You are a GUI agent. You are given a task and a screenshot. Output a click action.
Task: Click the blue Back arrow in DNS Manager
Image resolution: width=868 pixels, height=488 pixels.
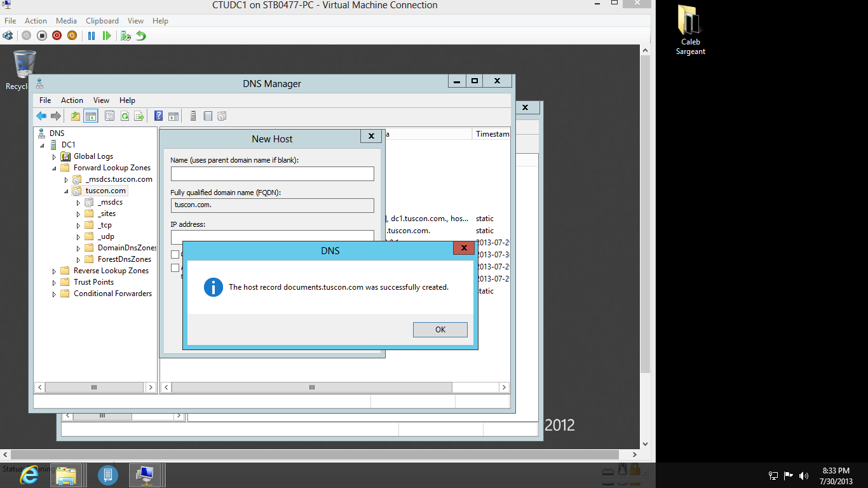tap(41, 116)
